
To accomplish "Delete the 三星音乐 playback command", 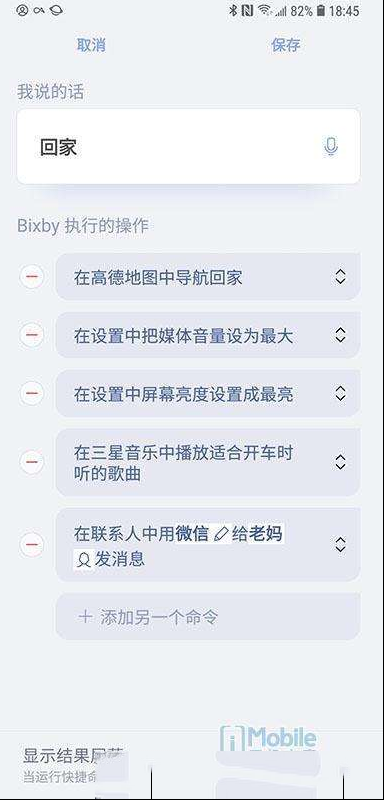I will click(32, 462).
